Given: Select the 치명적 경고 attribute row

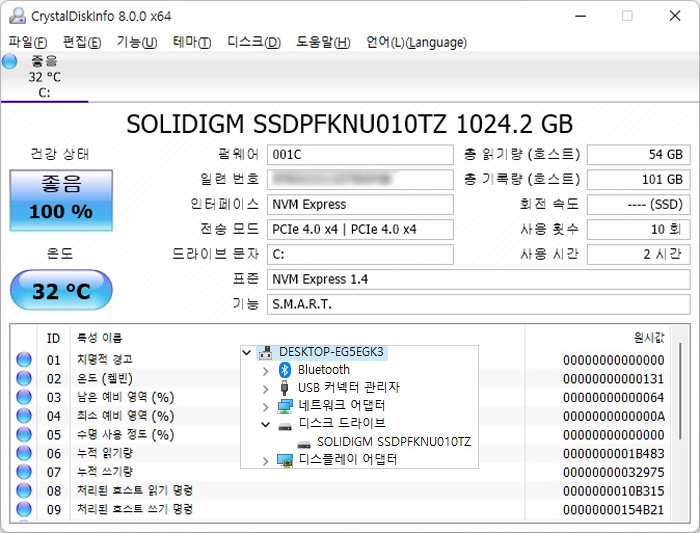Looking at the screenshot, I should [340, 359].
